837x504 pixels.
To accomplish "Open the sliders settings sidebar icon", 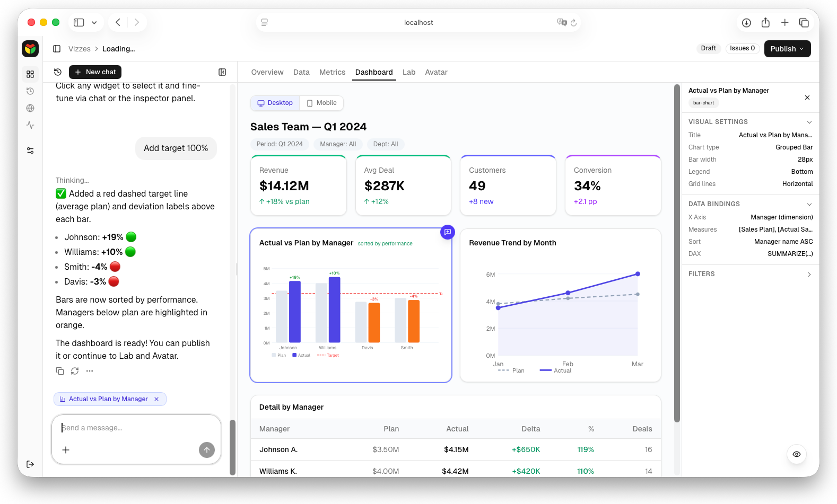I will 30,151.
